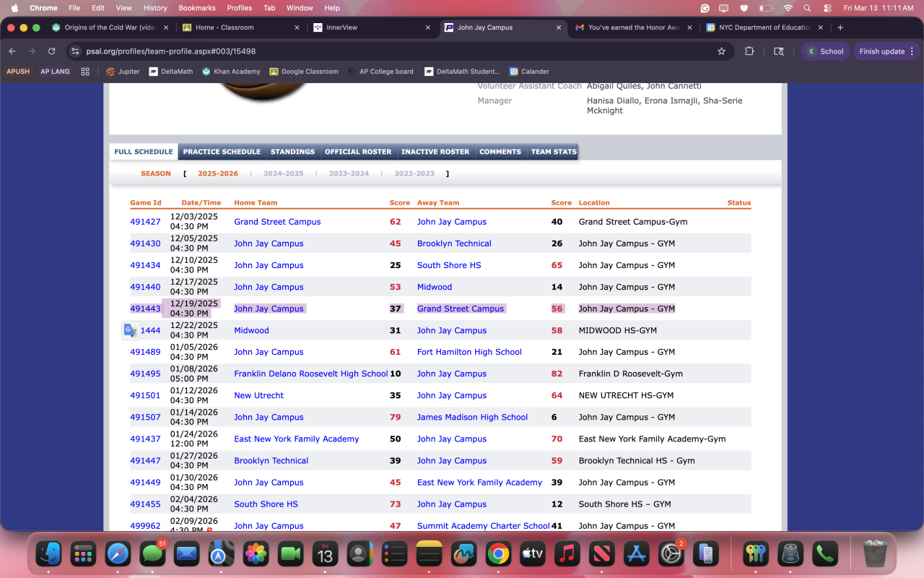
Task: Open the Chrome extensions puzzle icon
Action: (x=749, y=51)
